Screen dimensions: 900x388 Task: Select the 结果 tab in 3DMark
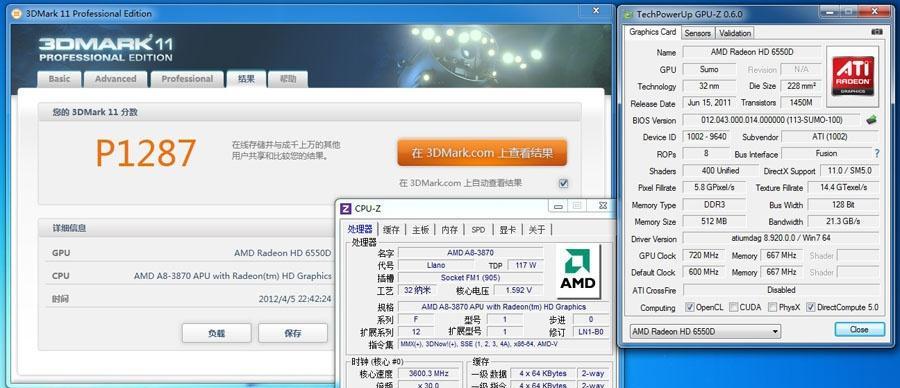pos(246,79)
